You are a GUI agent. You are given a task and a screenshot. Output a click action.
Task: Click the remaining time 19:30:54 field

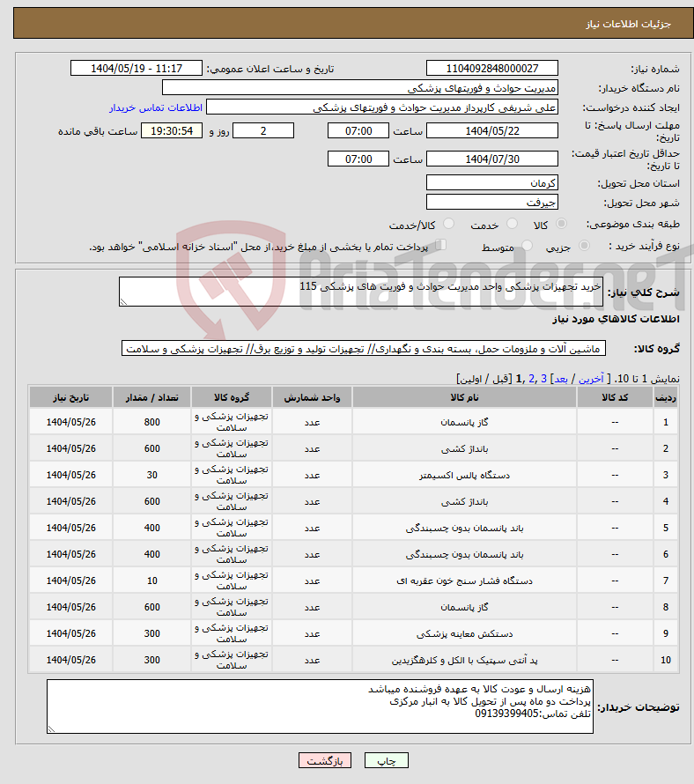click(x=172, y=131)
